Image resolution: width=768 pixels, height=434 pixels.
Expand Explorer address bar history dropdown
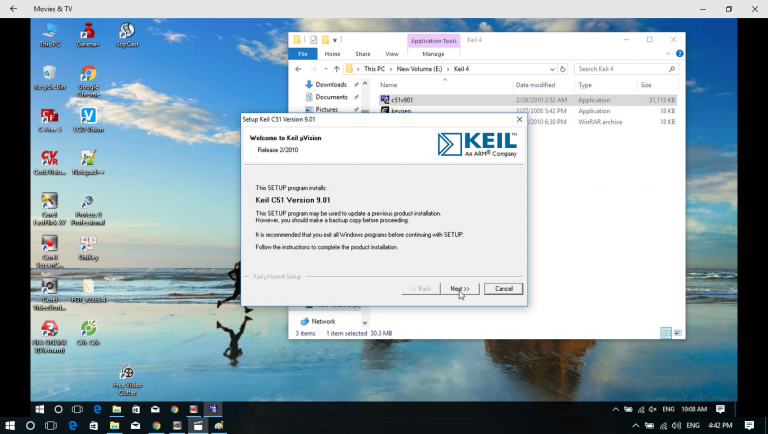[x=552, y=69]
